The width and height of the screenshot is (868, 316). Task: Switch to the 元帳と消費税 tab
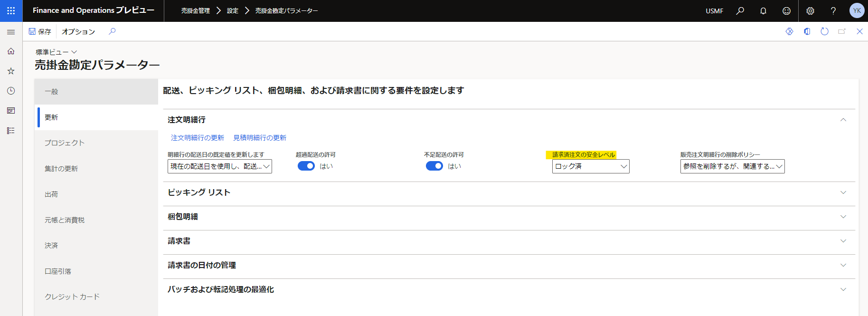click(x=65, y=220)
